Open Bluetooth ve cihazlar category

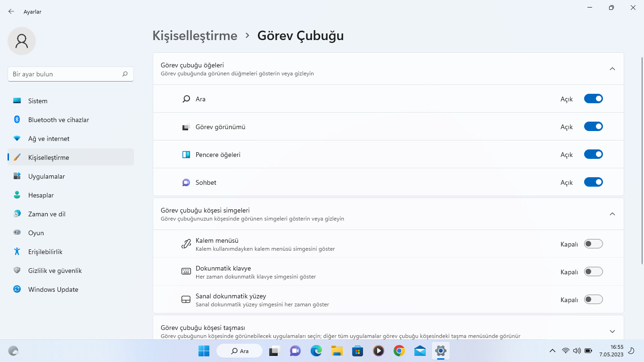[71, 120]
